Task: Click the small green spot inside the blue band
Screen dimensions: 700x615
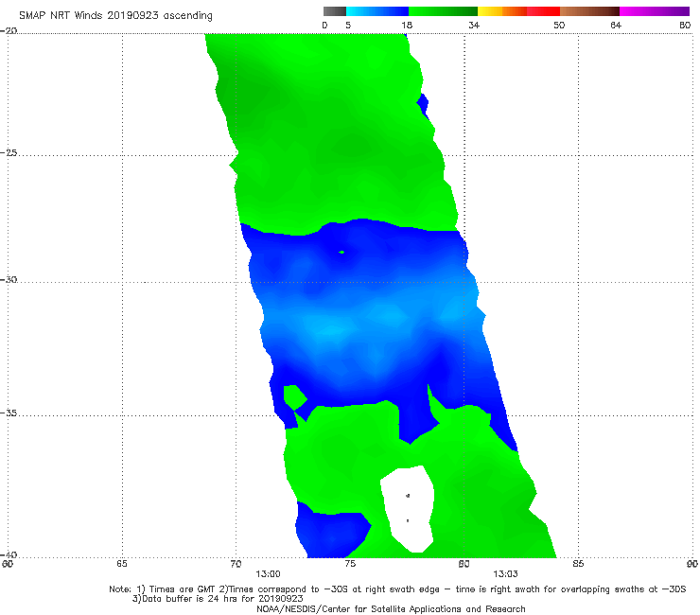Action: click(x=341, y=253)
